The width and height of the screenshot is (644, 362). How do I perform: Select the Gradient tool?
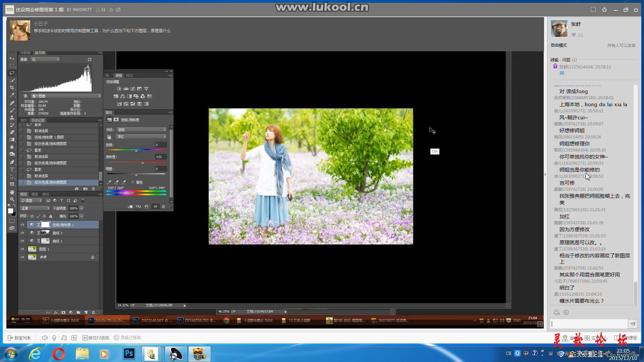[12, 139]
